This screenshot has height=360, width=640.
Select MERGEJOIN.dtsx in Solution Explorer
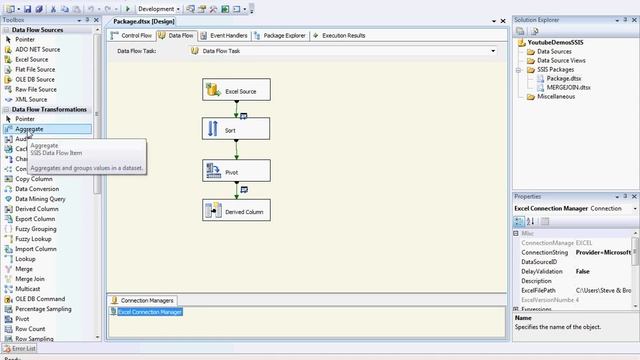pos(568,87)
